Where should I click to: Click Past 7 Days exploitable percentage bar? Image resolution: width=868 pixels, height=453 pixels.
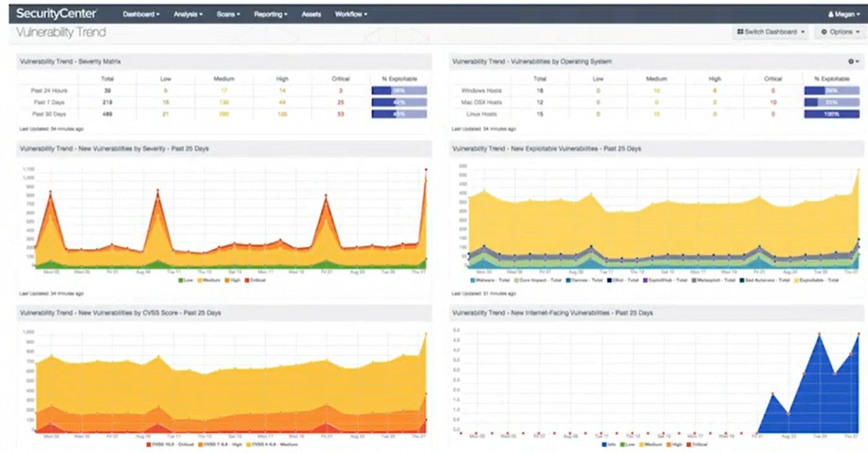399,102
